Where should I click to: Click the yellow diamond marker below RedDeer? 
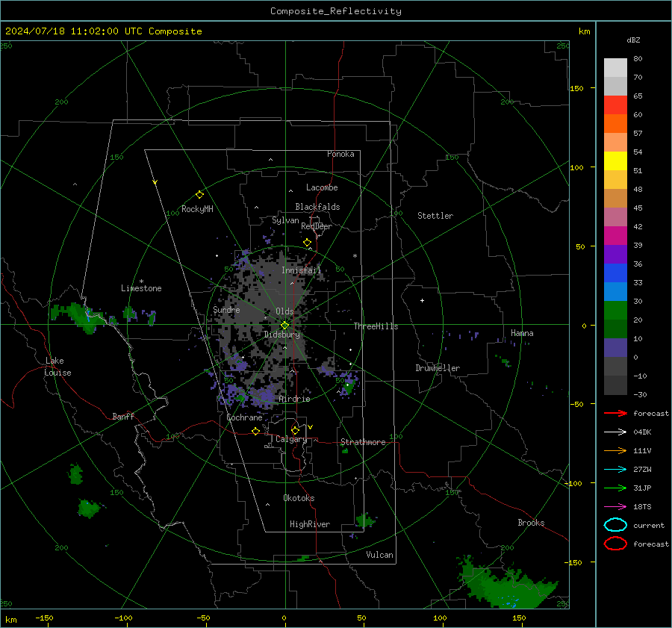point(307,243)
